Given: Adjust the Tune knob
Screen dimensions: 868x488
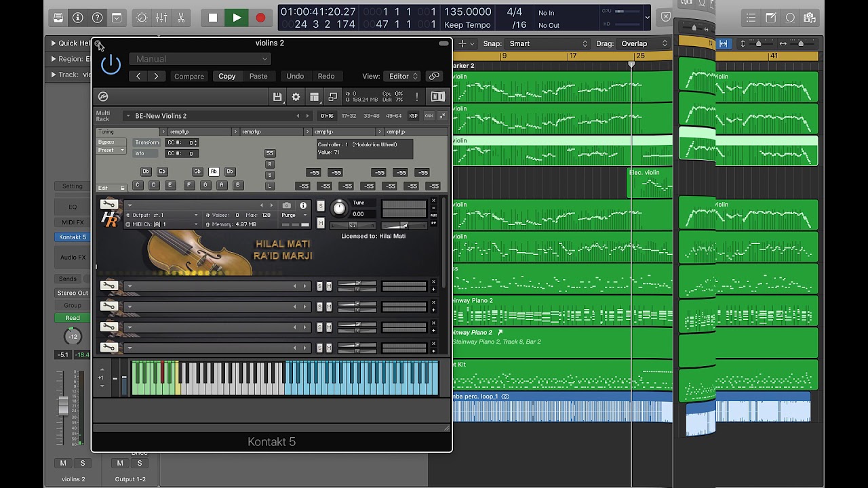Looking at the screenshot, I should click(339, 208).
